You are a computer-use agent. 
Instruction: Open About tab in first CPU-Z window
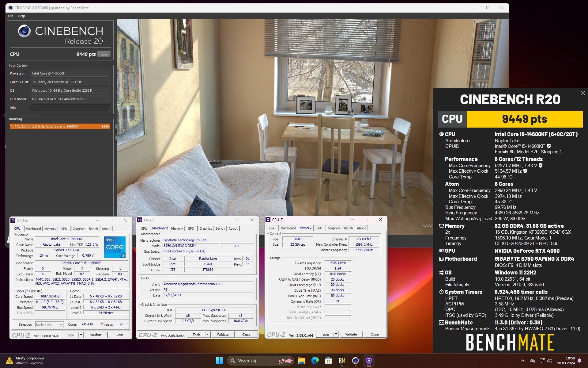(x=106, y=229)
